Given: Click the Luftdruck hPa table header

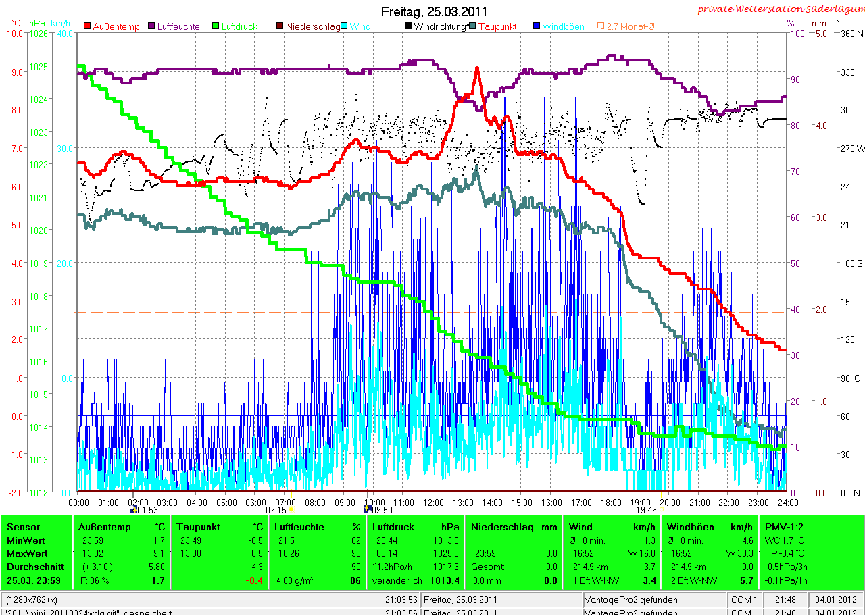Looking at the screenshot, I should (x=416, y=527).
